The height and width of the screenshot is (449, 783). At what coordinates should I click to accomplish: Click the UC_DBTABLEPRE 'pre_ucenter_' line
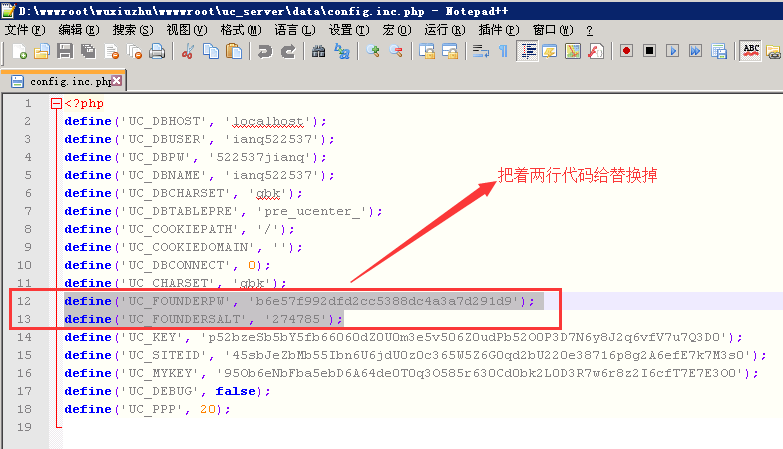(x=223, y=211)
